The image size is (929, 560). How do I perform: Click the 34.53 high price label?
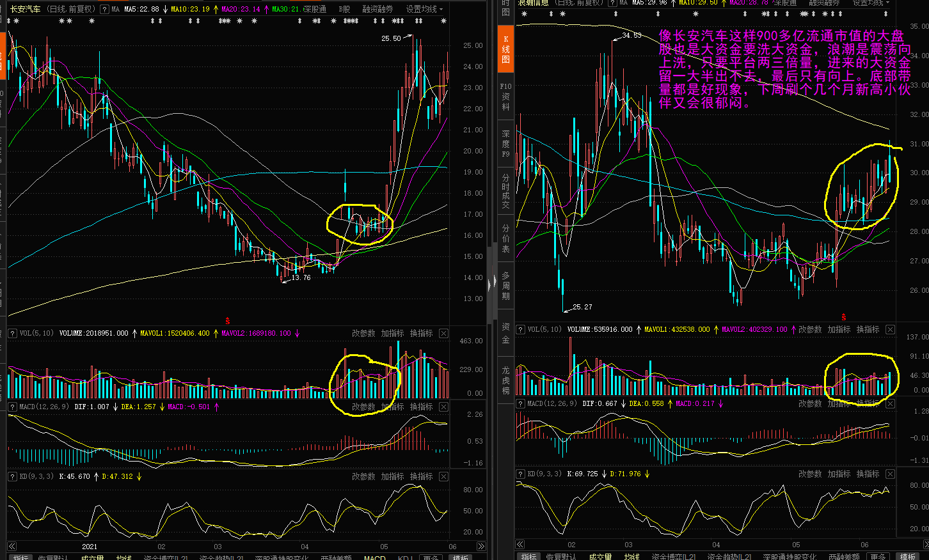pos(631,35)
